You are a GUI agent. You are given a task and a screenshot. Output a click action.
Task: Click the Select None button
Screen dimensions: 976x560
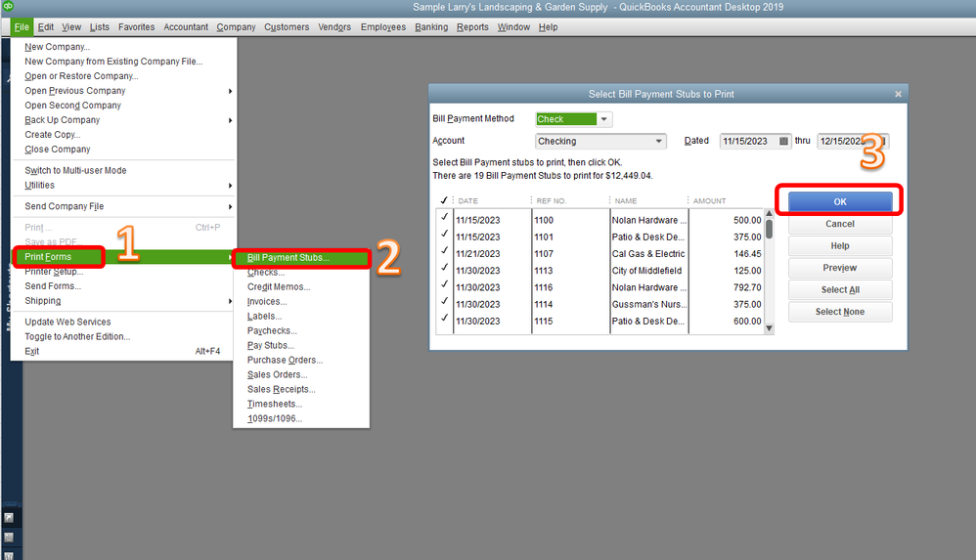click(x=840, y=312)
